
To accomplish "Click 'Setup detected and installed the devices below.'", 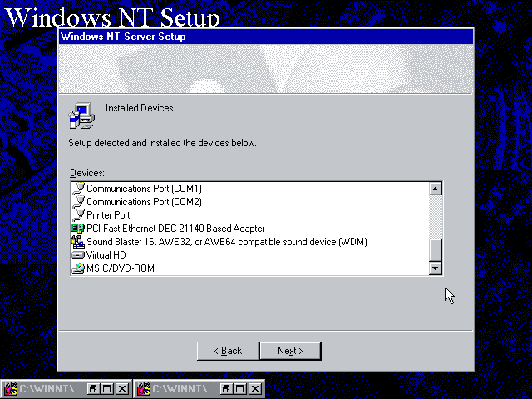I will 162,143.
